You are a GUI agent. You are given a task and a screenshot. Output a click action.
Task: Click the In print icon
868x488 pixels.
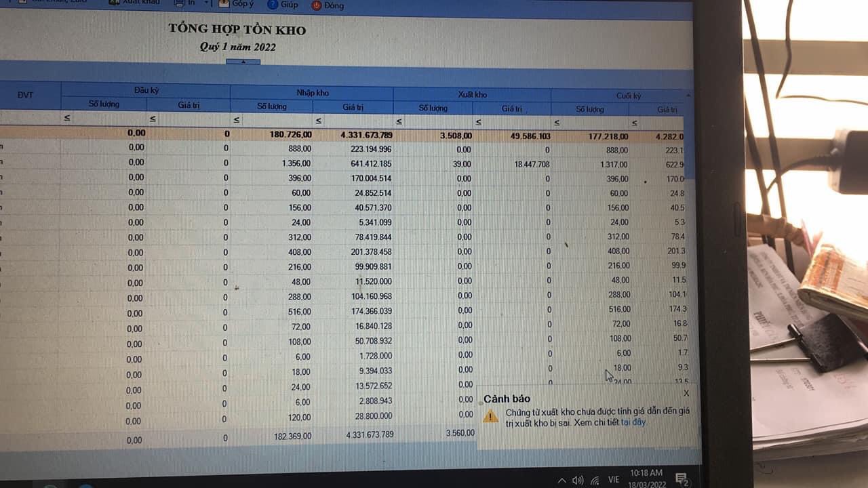180,3
